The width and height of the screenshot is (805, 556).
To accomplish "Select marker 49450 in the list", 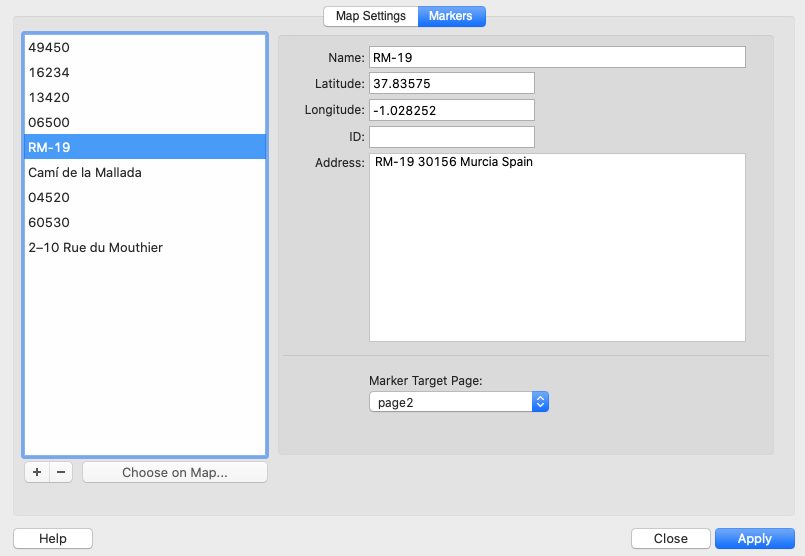I will (145, 47).
